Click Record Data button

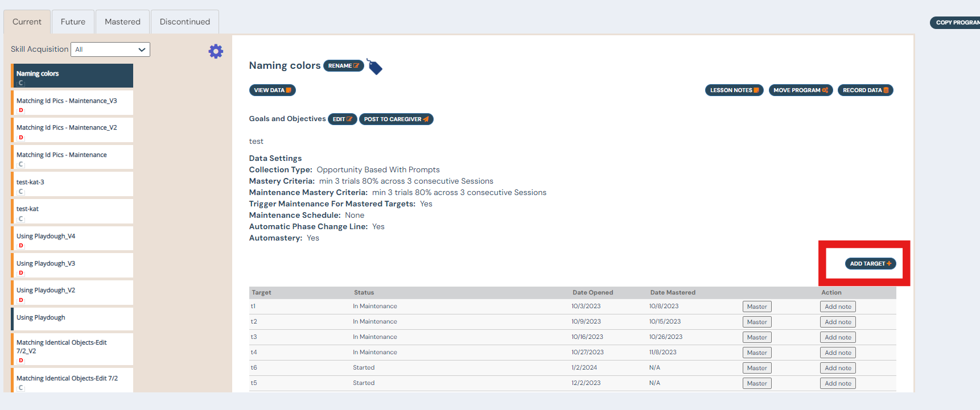(x=865, y=90)
